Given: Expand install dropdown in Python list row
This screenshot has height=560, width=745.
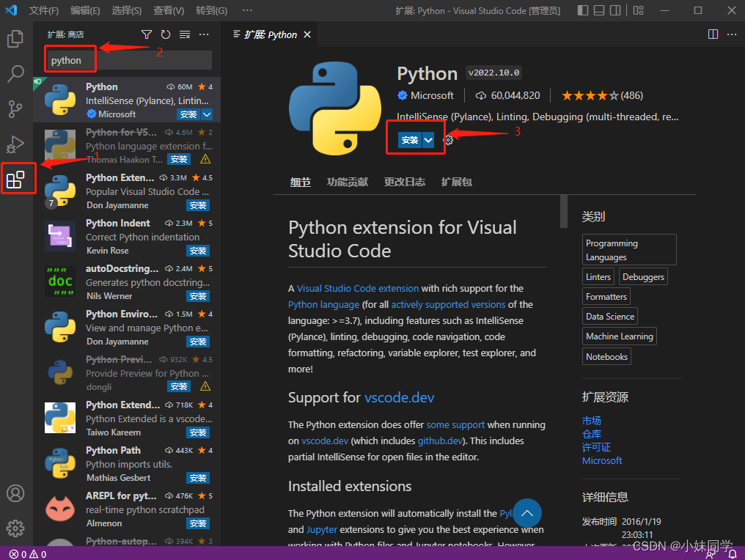Looking at the screenshot, I should pos(207,114).
